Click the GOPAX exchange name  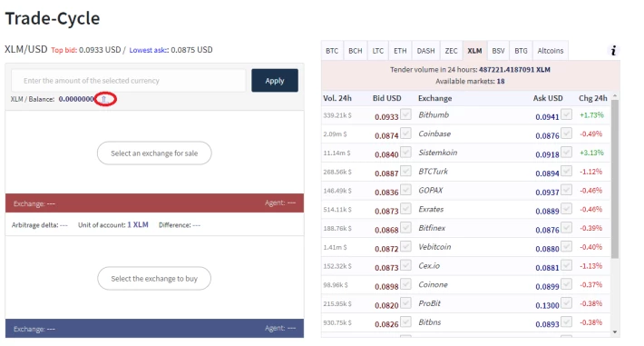coord(431,190)
